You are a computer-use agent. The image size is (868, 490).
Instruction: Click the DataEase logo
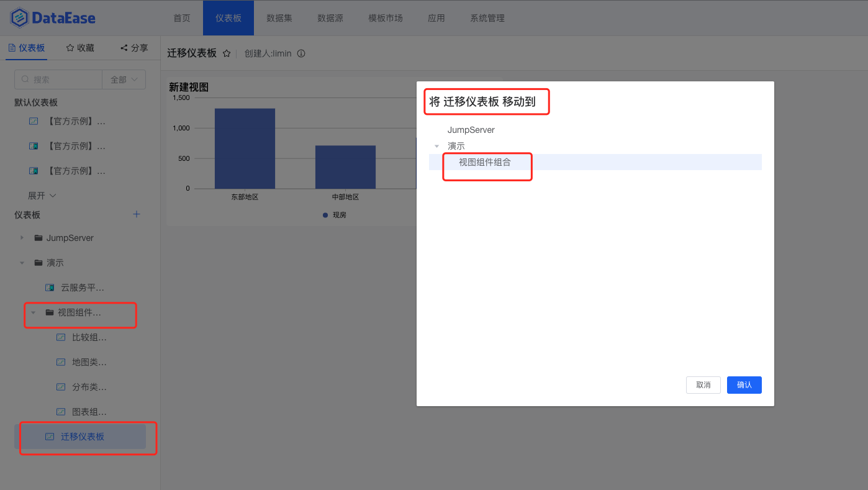click(x=52, y=18)
